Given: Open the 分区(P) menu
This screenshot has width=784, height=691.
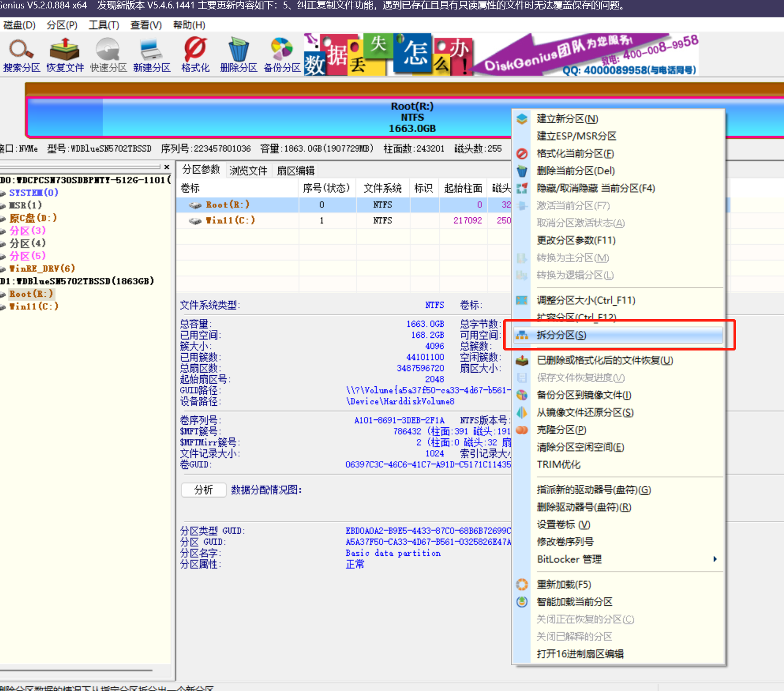Looking at the screenshot, I should 62,25.
